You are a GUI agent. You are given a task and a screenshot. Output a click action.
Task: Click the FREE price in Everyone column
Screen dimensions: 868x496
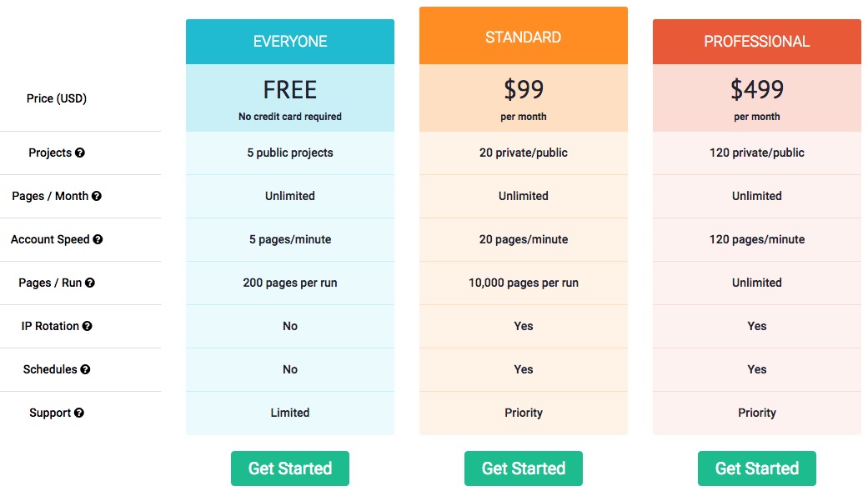click(x=290, y=90)
